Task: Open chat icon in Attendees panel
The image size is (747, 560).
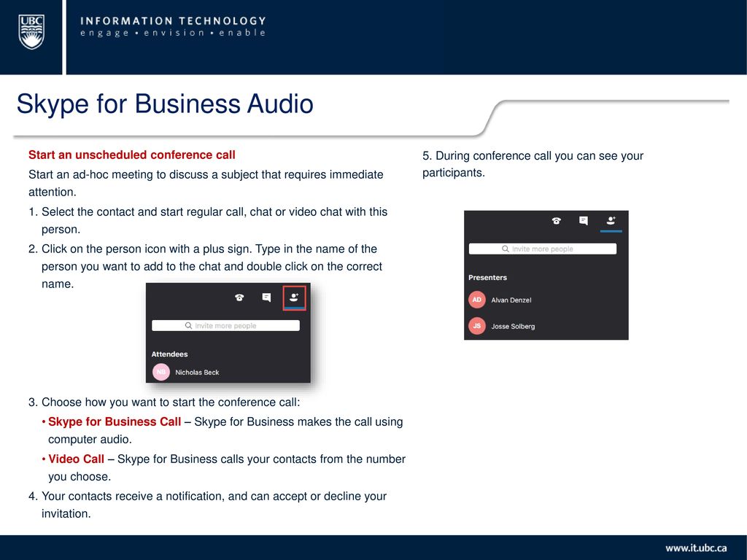Action: click(x=267, y=297)
